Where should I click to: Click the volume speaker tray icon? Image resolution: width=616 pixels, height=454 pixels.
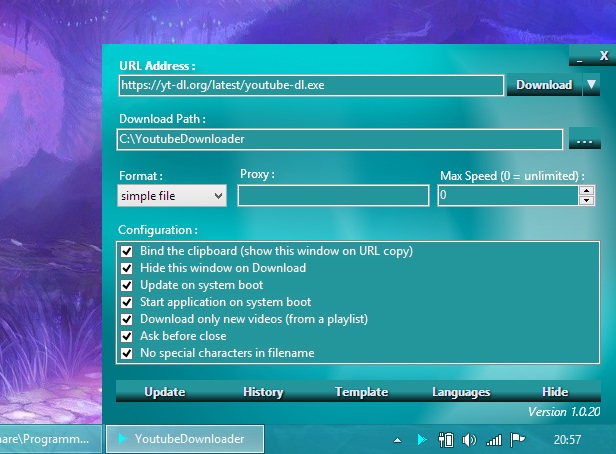coord(469,440)
